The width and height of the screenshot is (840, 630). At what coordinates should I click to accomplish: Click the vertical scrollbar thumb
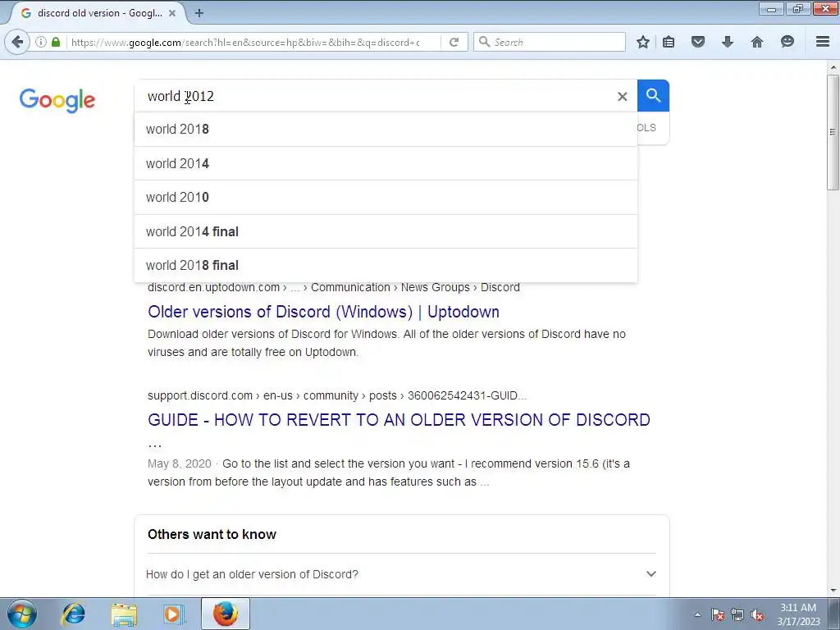[833, 132]
